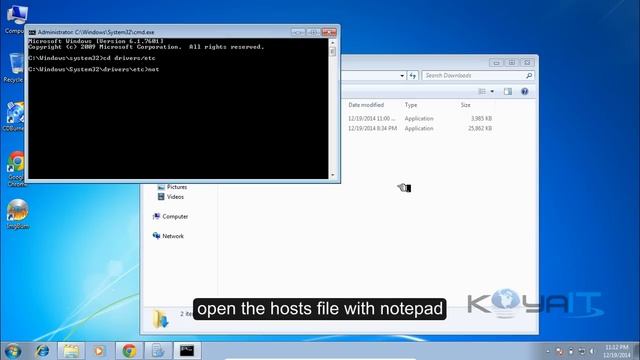The width and height of the screenshot is (640, 360).
Task: Change the Explorer view mode
Action: click(482, 91)
